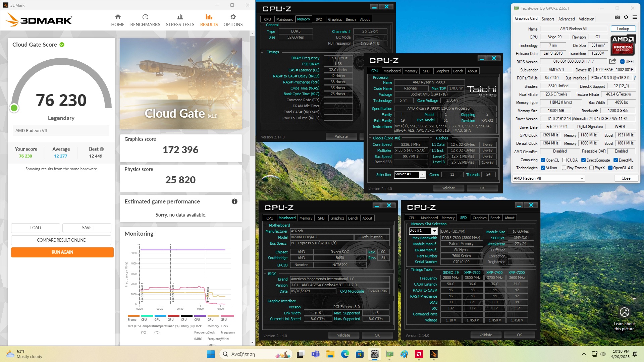Toggle the UEFI checkbox in GPU-Z
This screenshot has height=362, width=644.
pyautogui.click(x=622, y=62)
